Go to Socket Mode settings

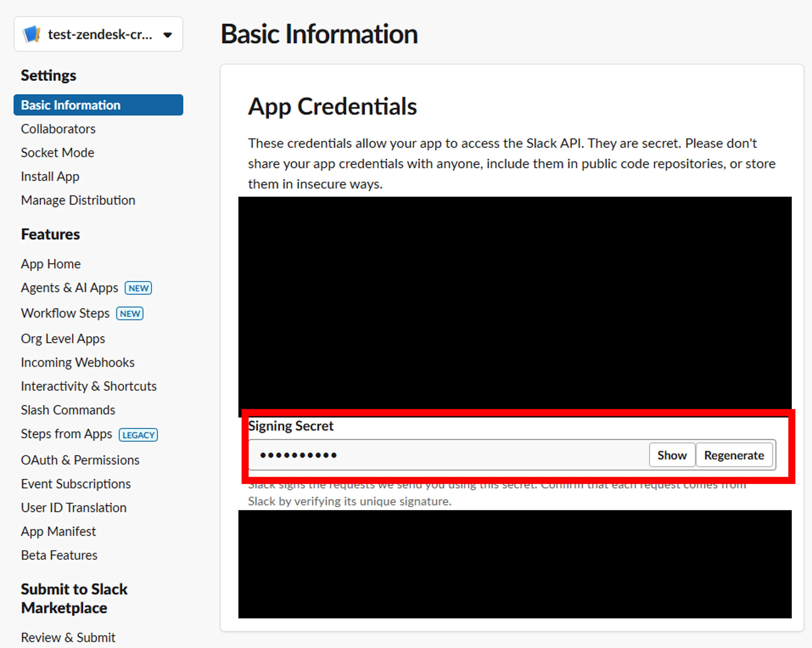coord(58,153)
